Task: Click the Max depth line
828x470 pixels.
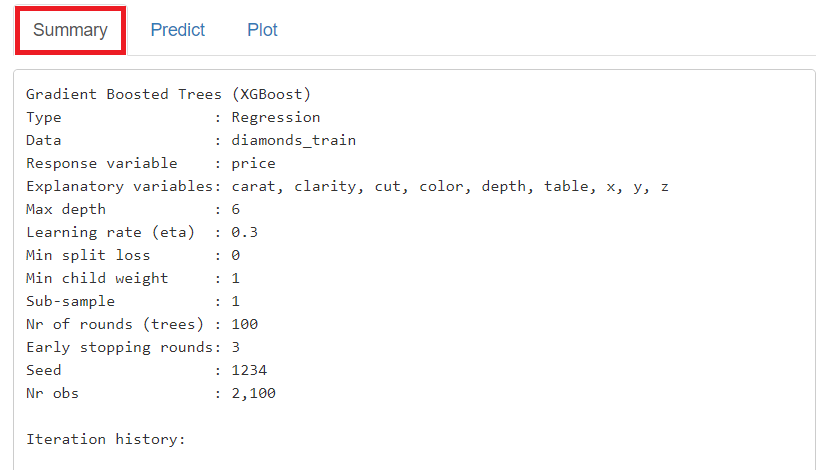Action: (133, 209)
